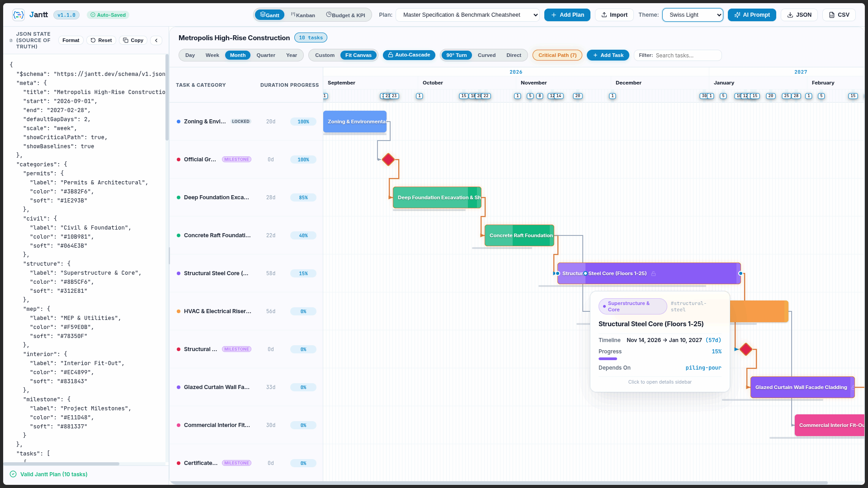
Task: Click the Reset circular arrow icon
Action: coord(93,40)
